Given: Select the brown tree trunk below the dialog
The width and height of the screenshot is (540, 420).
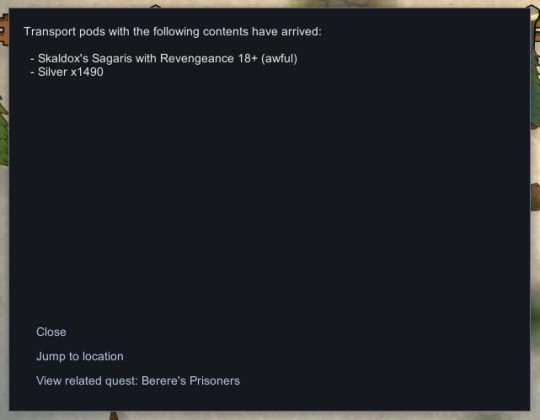Looking at the screenshot, I should [114, 416].
